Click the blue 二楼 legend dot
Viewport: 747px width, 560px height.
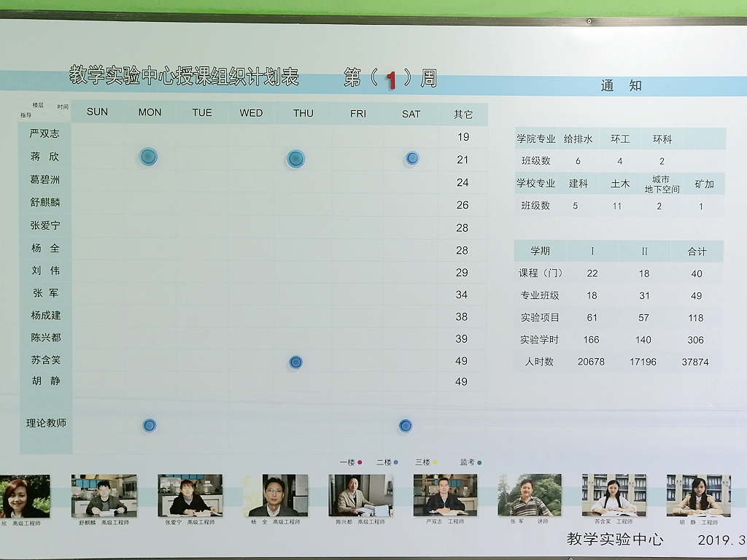[x=396, y=462]
